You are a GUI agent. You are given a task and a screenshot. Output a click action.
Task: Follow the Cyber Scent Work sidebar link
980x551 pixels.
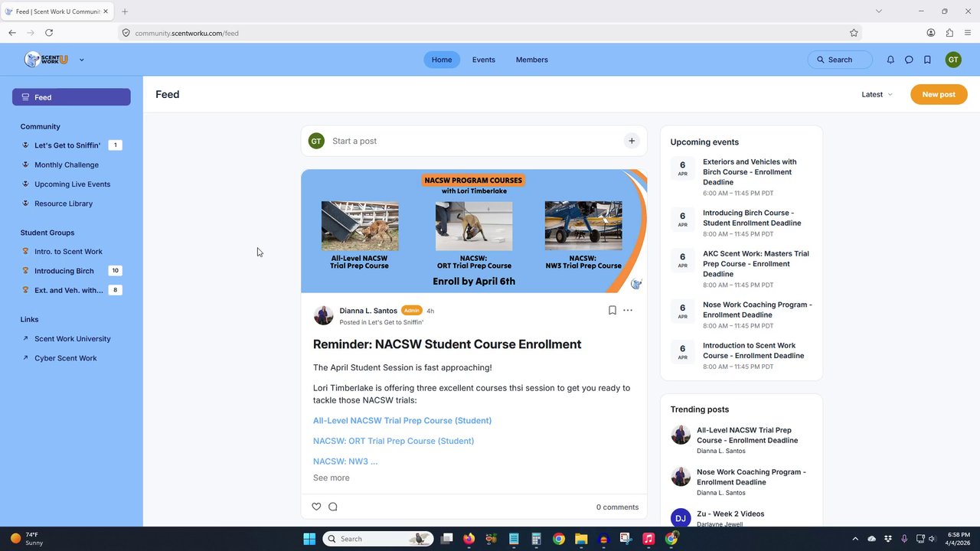[x=71, y=358]
